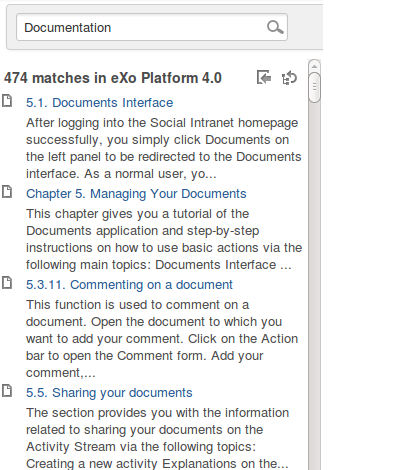Open Chapter 5. Managing Your Documents link
The image size is (400, 470).
(136, 194)
